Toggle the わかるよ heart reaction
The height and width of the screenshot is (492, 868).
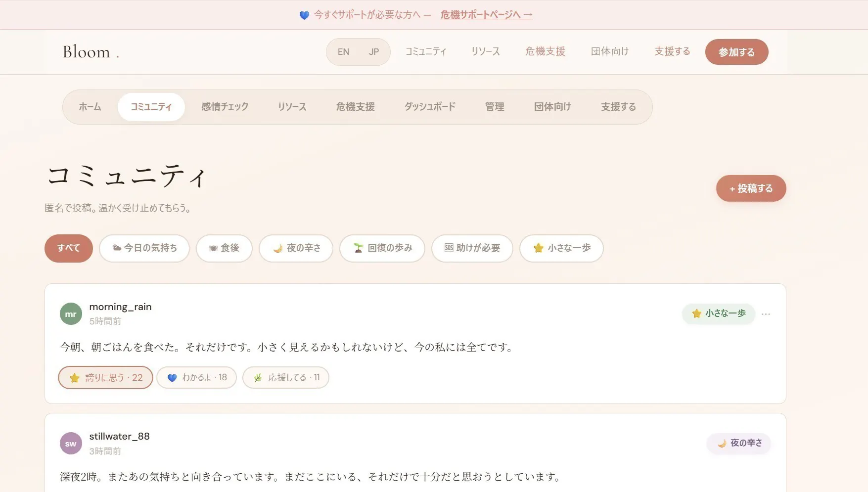coord(196,378)
